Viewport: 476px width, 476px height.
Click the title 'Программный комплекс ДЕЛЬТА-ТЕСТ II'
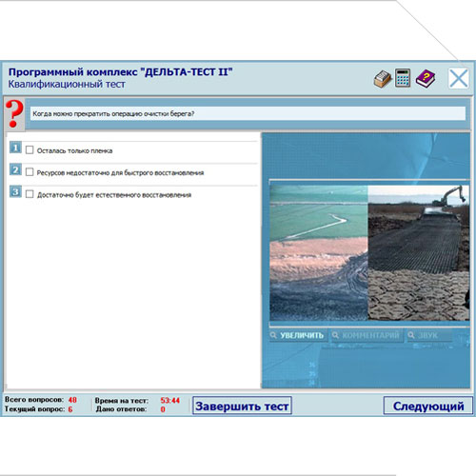[120, 72]
